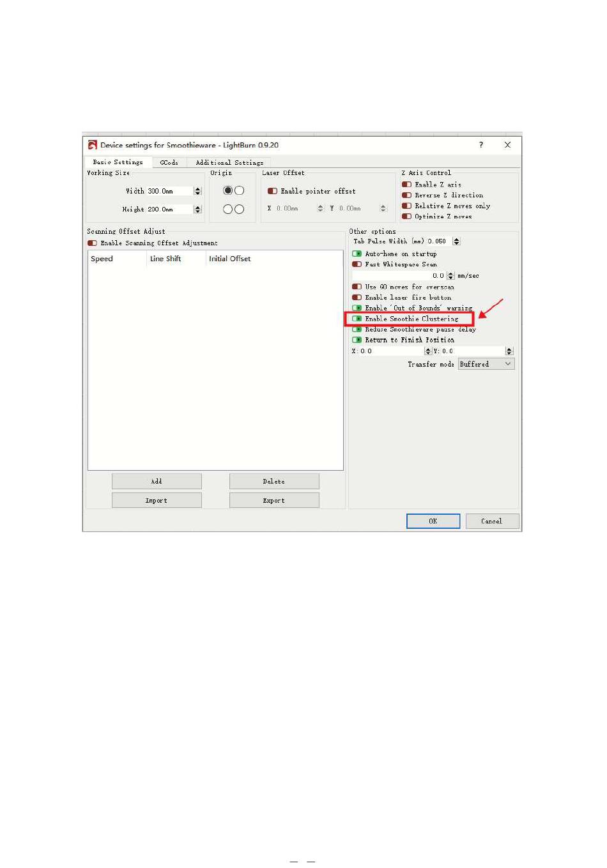Screen dimensions: 607x868
Task: Click the Width input field
Action: (x=169, y=191)
